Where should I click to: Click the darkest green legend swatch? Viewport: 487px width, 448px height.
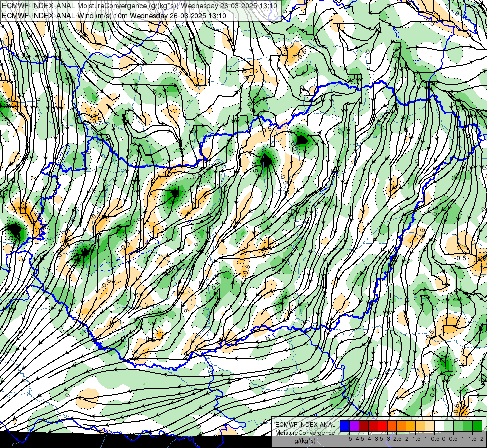click(x=477, y=426)
